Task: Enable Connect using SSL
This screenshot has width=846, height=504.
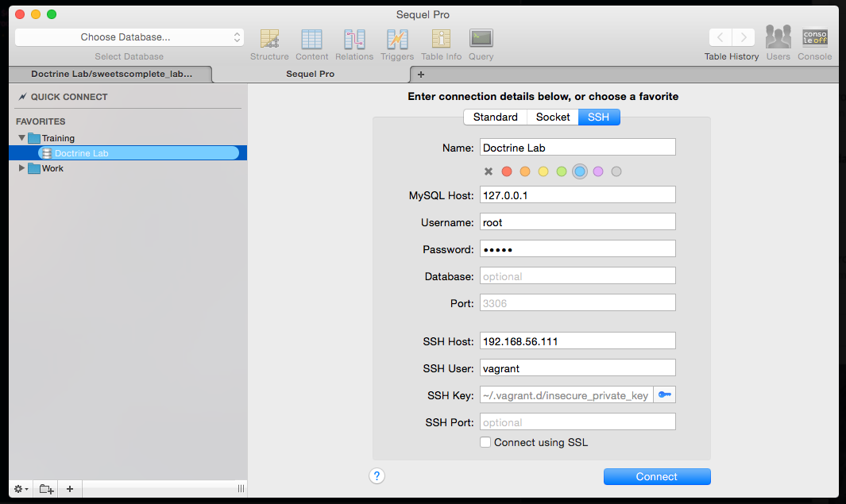Action: (485, 442)
